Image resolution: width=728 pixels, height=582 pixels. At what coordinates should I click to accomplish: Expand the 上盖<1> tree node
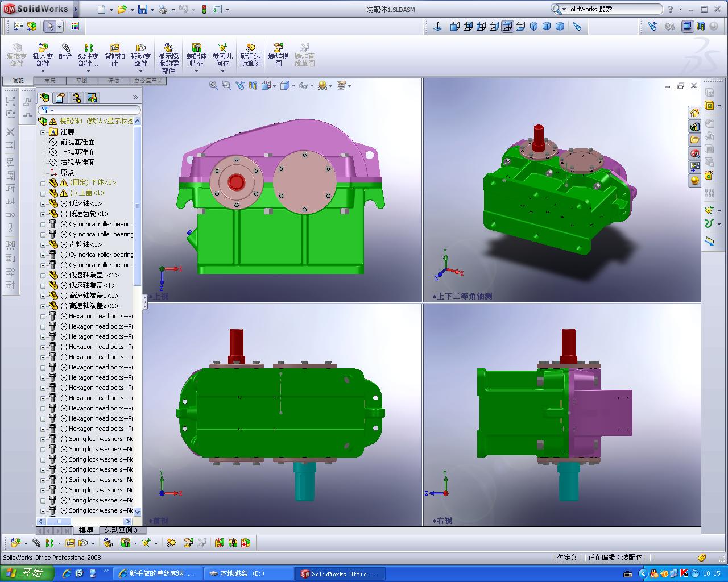click(43, 193)
